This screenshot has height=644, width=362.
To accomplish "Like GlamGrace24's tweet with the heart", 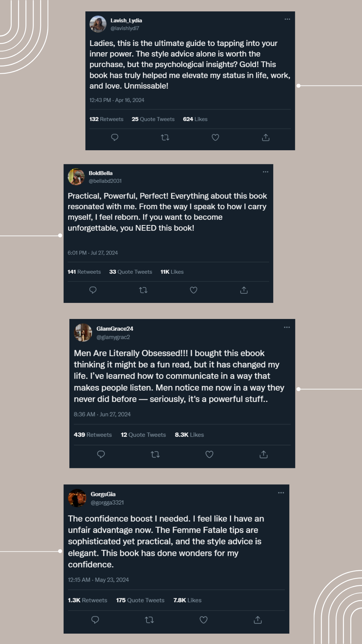I will pyautogui.click(x=209, y=454).
